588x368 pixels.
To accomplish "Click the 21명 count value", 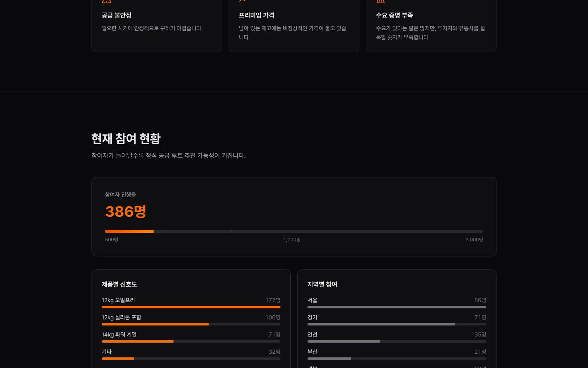I will click(x=480, y=352).
